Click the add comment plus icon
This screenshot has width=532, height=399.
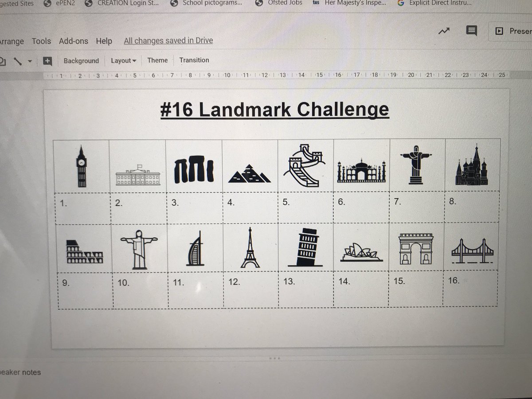point(47,61)
